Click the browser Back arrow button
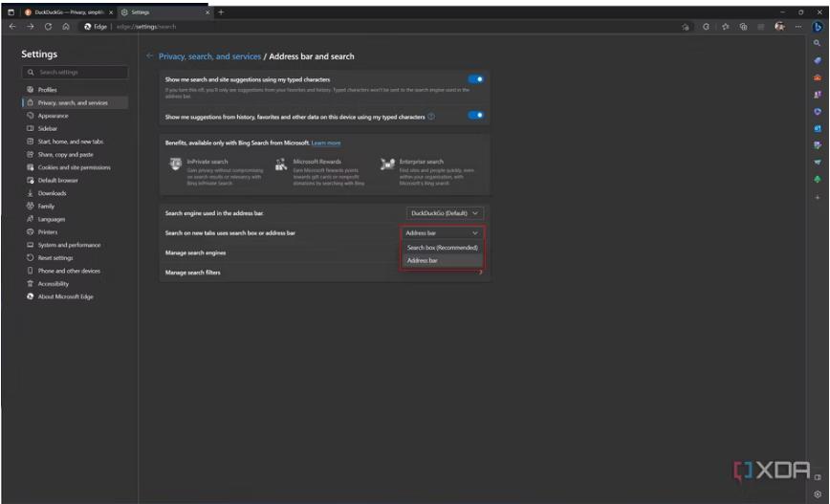Screen dimensions: 830x504 [12, 27]
